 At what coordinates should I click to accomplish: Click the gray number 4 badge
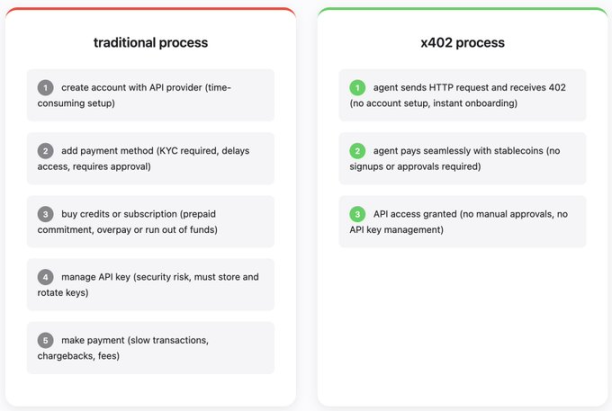click(45, 277)
